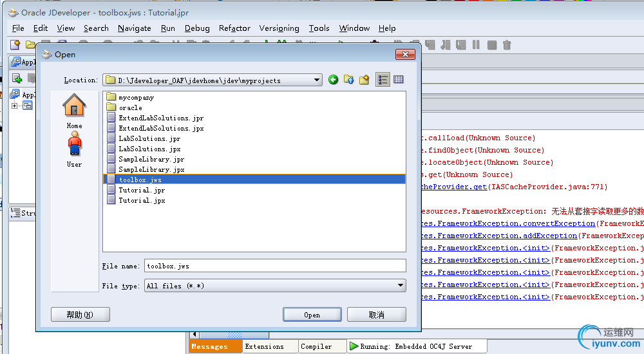Click the debugger Step Into icon

click(x=430, y=45)
